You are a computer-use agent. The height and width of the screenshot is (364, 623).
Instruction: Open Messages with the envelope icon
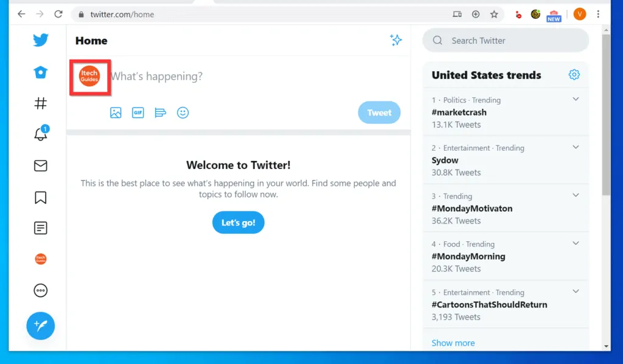40,165
